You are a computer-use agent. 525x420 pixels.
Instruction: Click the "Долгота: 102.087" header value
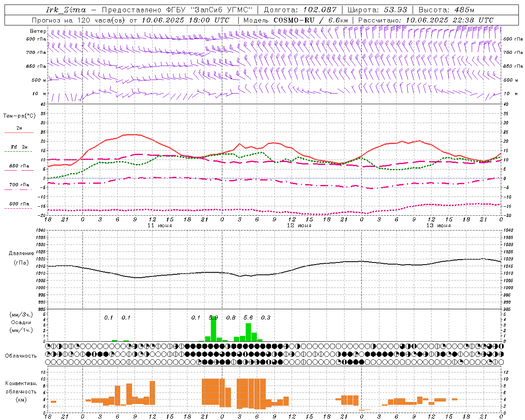pyautogui.click(x=300, y=10)
